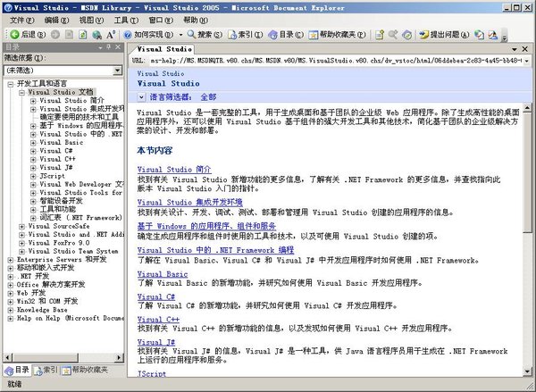Click the 目录 panel window-position dropdown arrow
Image resolution: width=536 pixels, height=392 pixels.
(100, 47)
